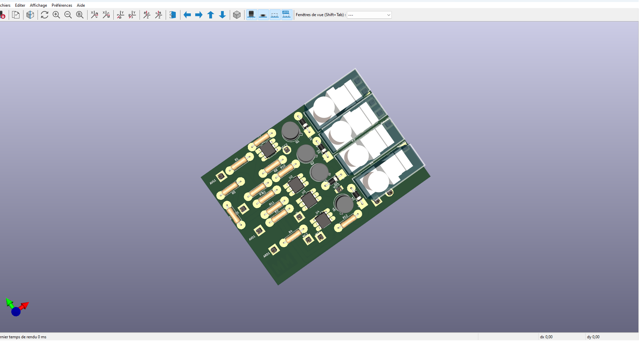Image resolution: width=644 pixels, height=346 pixels.
Task: Open the Fenêtres de vue dropdown
Action: click(369, 15)
